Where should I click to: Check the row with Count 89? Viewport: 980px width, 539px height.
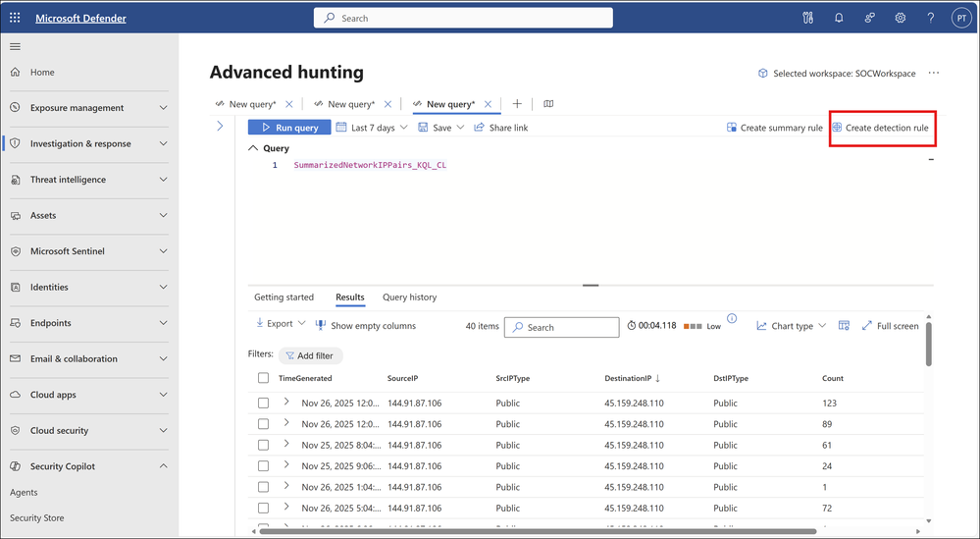263,424
